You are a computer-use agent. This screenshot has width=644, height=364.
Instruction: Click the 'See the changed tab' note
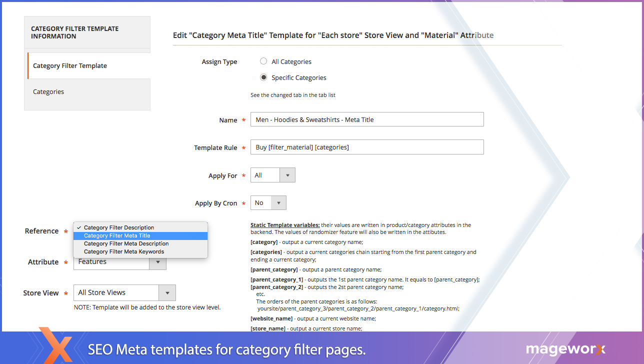click(293, 95)
